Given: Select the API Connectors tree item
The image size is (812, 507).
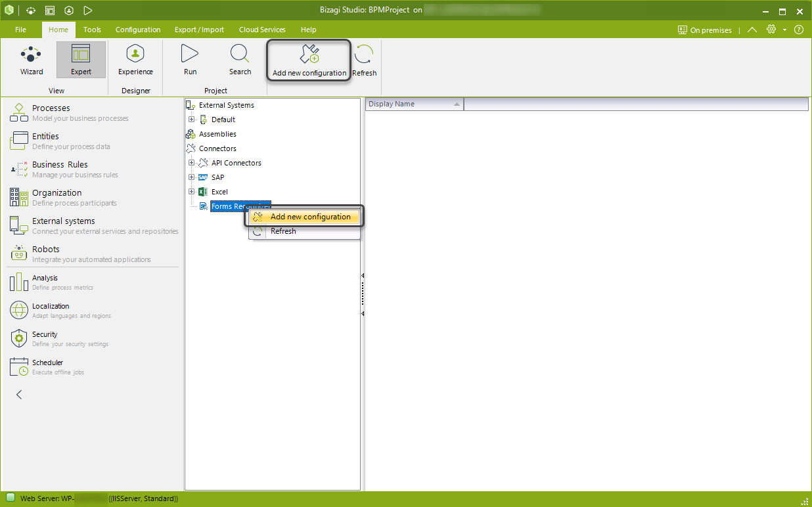Looking at the screenshot, I should point(236,163).
